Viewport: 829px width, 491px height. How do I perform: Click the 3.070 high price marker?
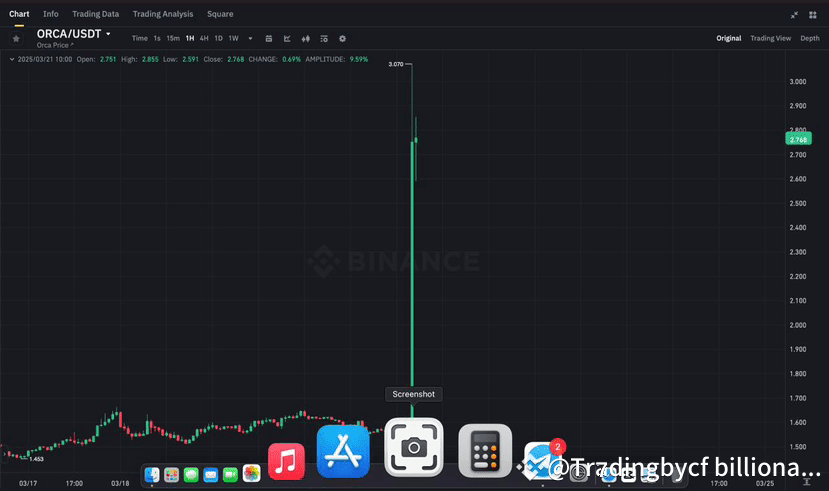tap(395, 64)
